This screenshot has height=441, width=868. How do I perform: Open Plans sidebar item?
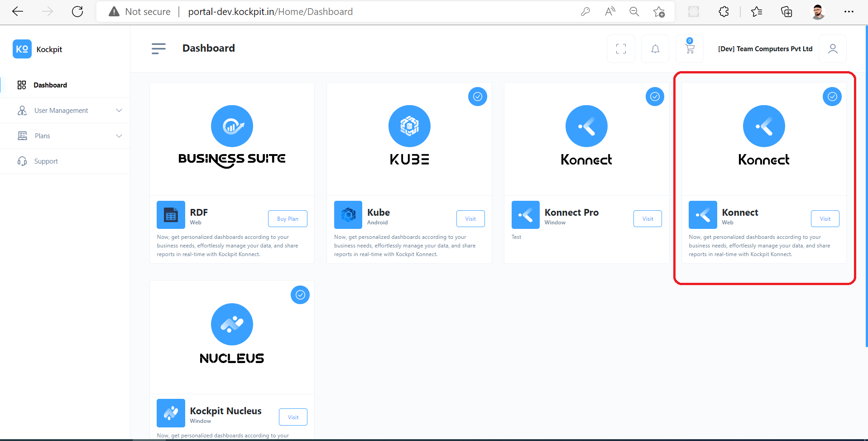click(65, 136)
